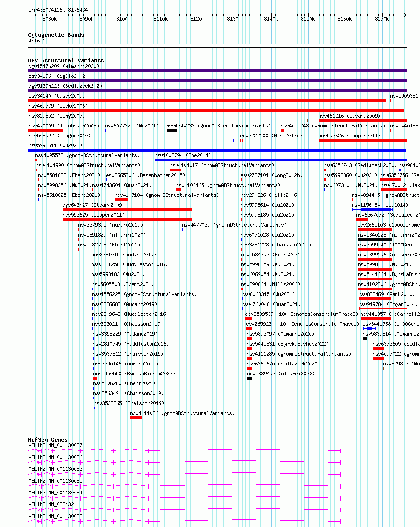This screenshot has width=420, height=527.
Task: Click the nsv508997 (Teague2010) label
Action: point(59,136)
